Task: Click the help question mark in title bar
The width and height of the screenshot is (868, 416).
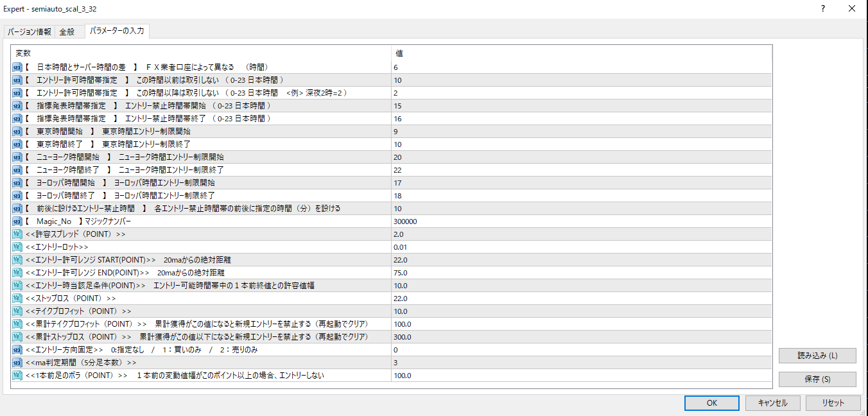Action: (823, 9)
